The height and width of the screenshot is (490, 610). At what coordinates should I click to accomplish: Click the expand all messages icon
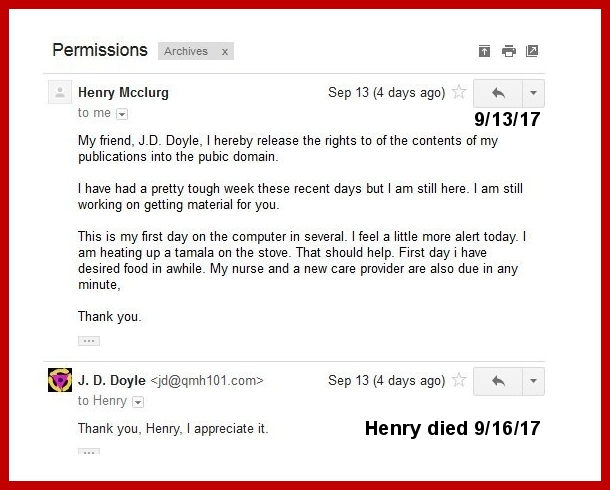(485, 51)
